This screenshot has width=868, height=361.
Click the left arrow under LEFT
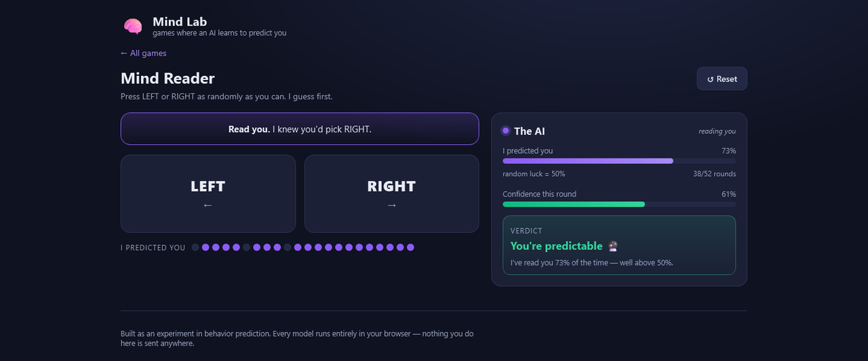pos(208,205)
